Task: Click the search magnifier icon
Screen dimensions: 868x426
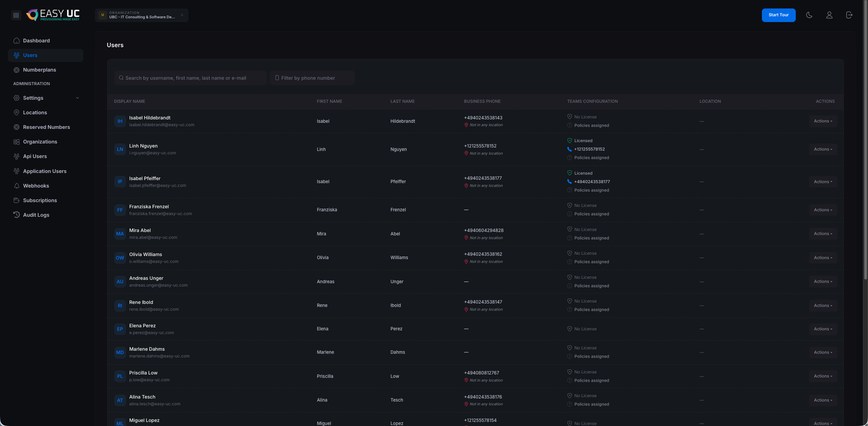Action: pos(121,78)
